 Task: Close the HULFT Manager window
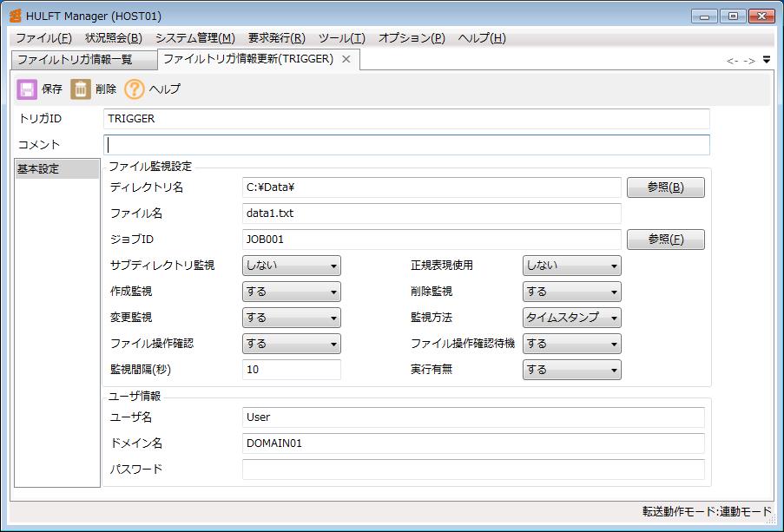click(761, 16)
